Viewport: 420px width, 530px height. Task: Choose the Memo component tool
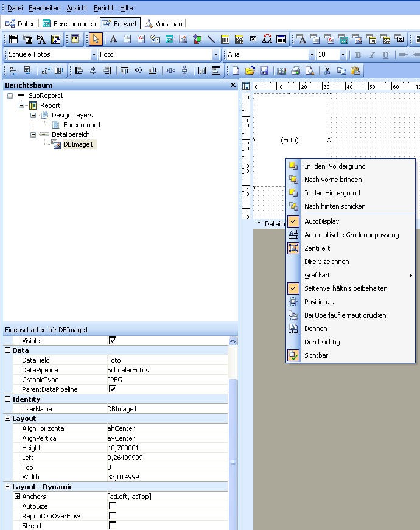127,39
